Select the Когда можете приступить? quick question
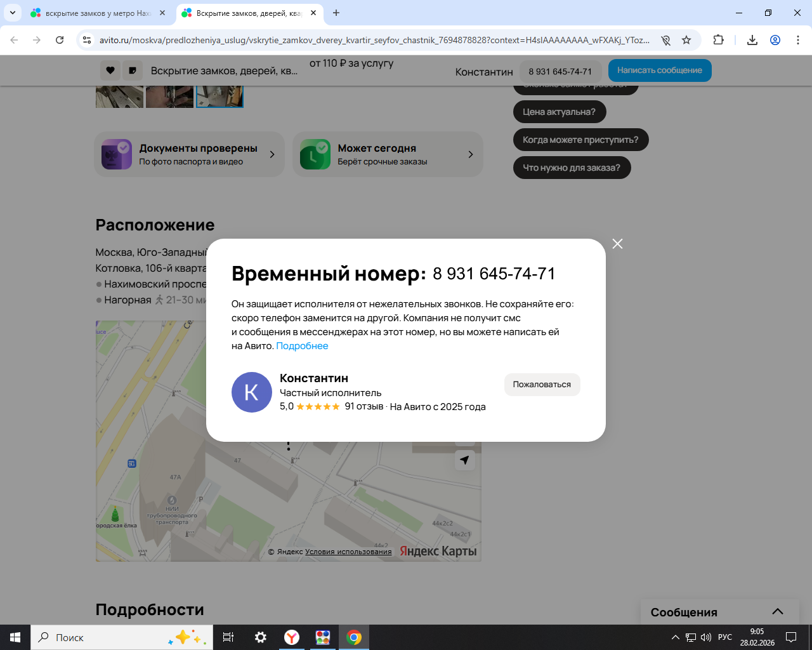Screen dimensions: 812x650 pos(581,140)
